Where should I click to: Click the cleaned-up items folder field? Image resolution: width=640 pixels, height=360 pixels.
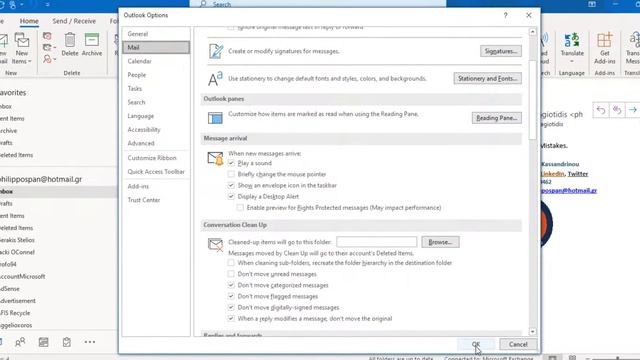coord(376,242)
